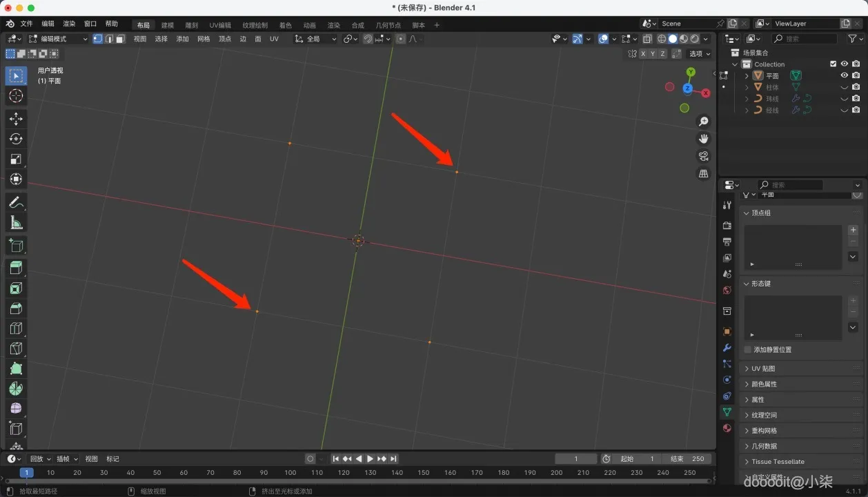
Task: Choose the Move tool
Action: pyautogui.click(x=16, y=119)
